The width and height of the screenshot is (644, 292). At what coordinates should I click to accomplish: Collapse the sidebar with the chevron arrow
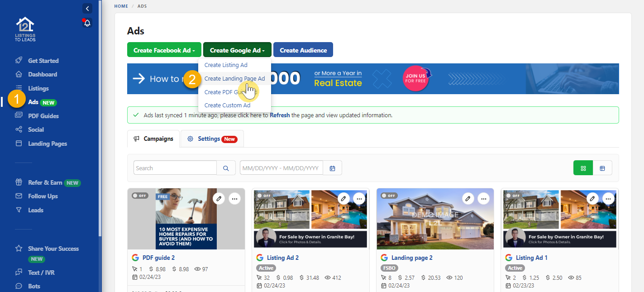pyautogui.click(x=87, y=8)
